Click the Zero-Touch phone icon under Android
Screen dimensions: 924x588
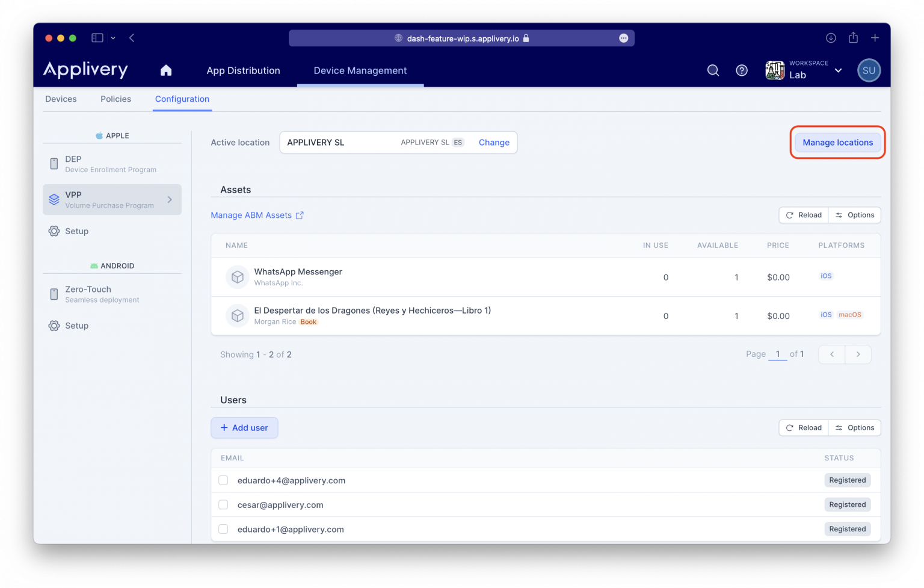54,294
